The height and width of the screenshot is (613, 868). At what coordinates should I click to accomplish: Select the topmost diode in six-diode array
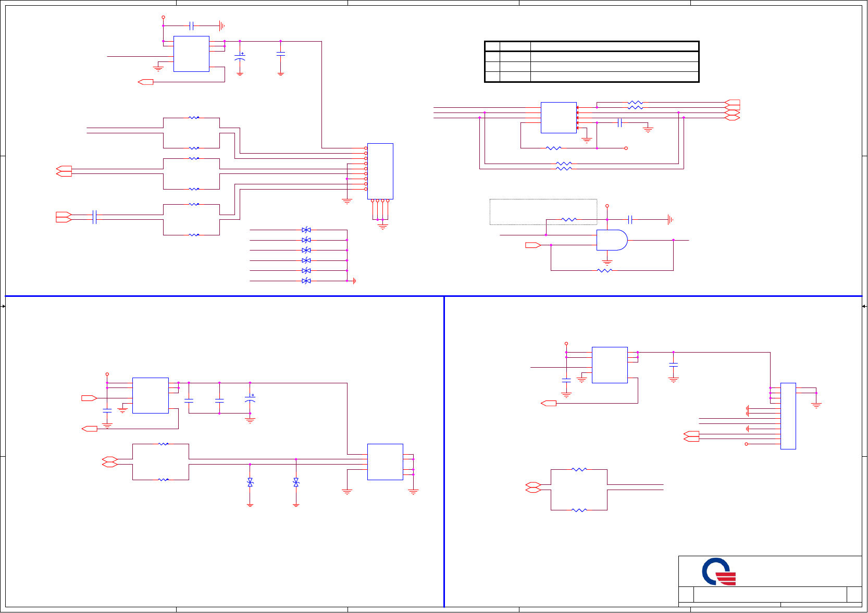click(x=306, y=230)
